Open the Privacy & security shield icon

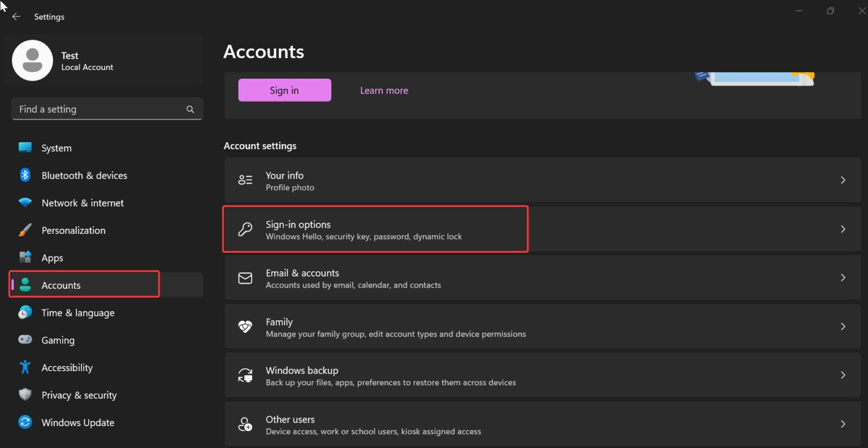point(25,395)
